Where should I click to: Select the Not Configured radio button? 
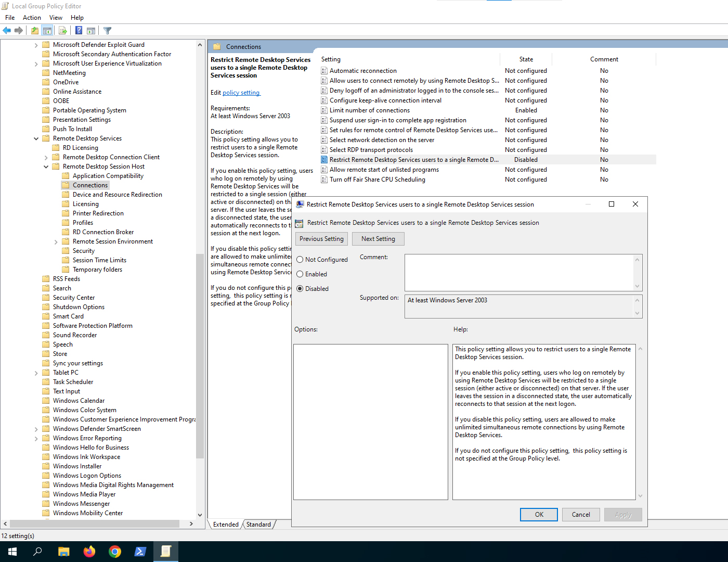pos(300,260)
